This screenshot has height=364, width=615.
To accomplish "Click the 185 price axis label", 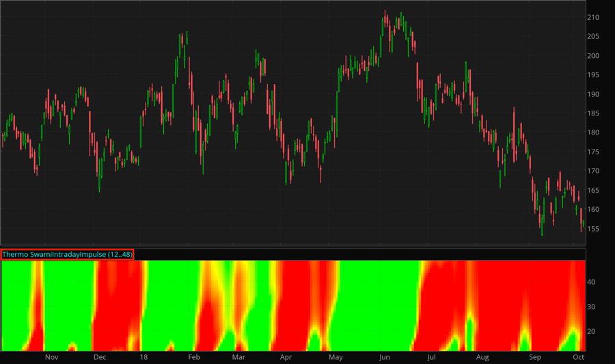I will [593, 113].
